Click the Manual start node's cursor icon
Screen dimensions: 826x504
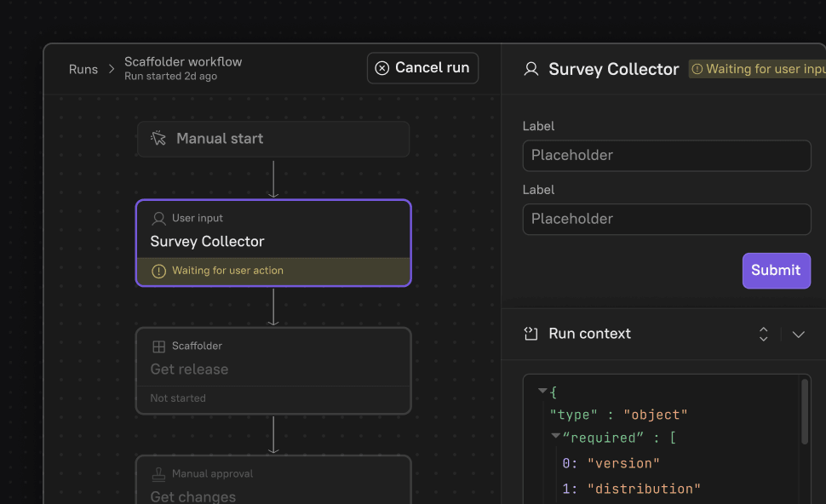pos(158,138)
